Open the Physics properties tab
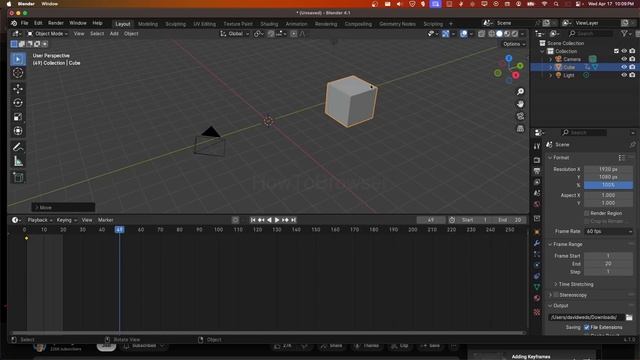 537,265
